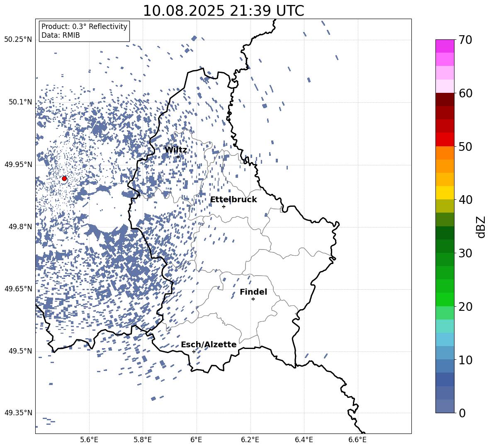Click the 49.5°N latitude label
The image size is (491, 448).
20,351
